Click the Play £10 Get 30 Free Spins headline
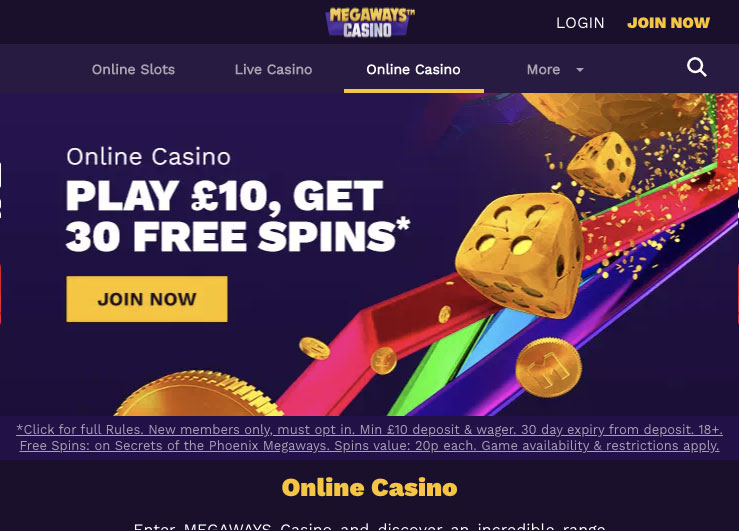 (x=237, y=216)
